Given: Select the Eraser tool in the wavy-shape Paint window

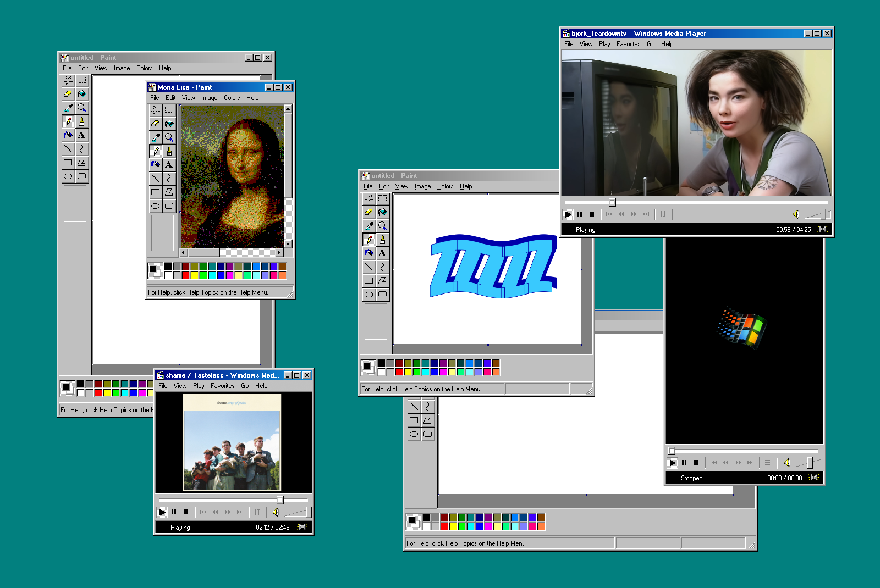Looking at the screenshot, I should [369, 212].
